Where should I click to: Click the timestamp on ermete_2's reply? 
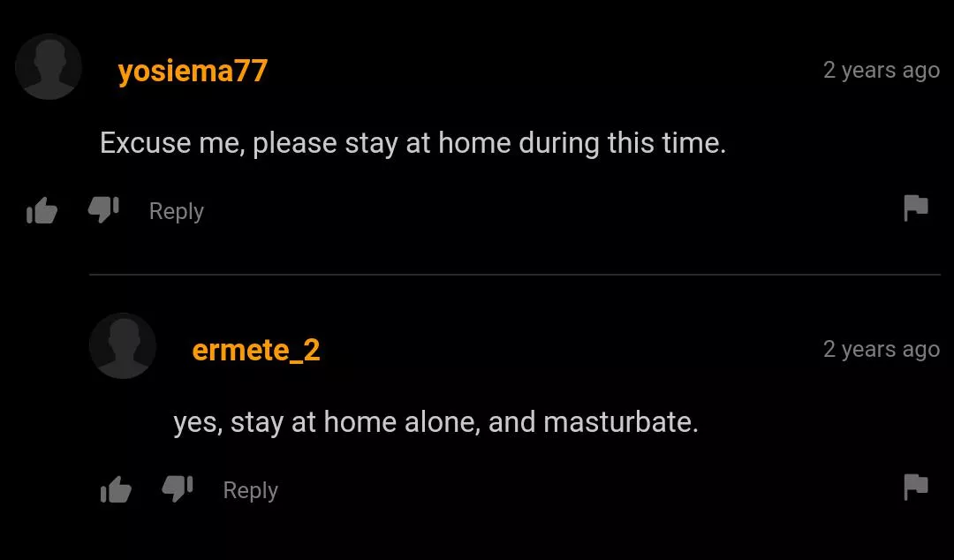(882, 349)
